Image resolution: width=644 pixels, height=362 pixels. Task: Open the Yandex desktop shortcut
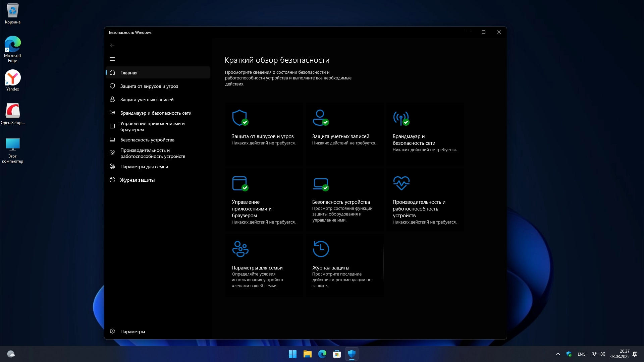[13, 80]
